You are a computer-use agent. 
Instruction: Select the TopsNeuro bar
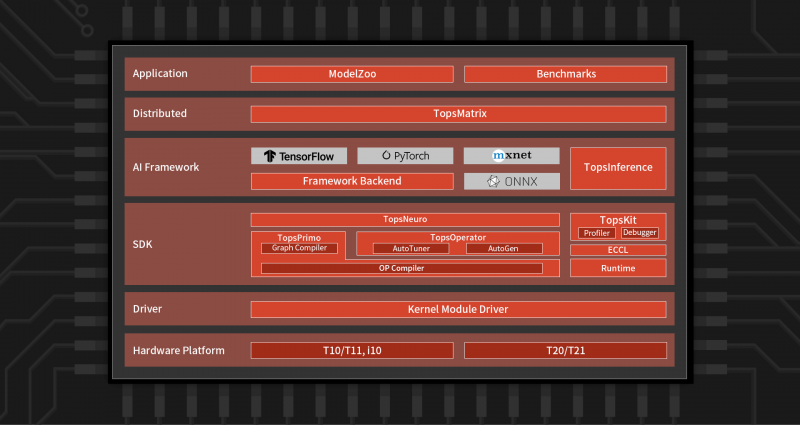tap(405, 219)
